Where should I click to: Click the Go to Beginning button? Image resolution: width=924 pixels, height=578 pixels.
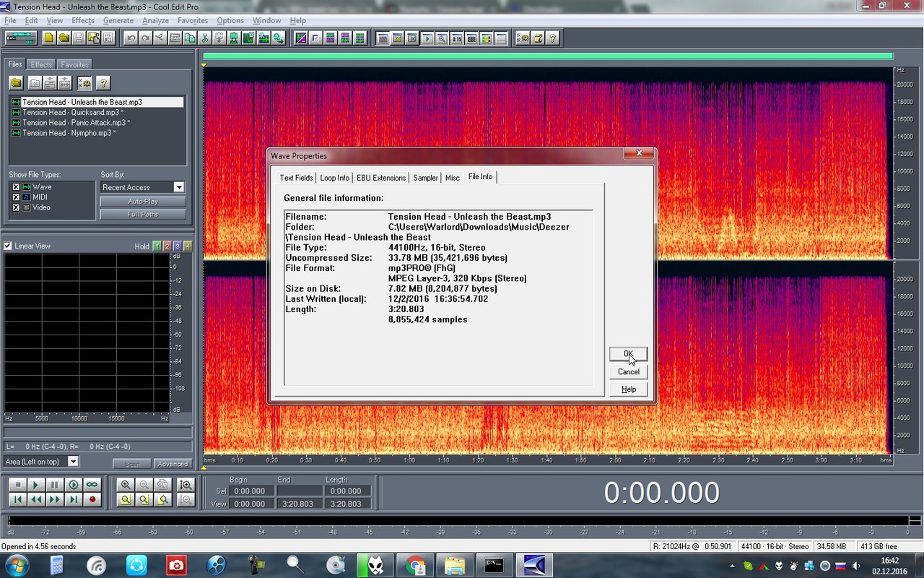(17, 499)
